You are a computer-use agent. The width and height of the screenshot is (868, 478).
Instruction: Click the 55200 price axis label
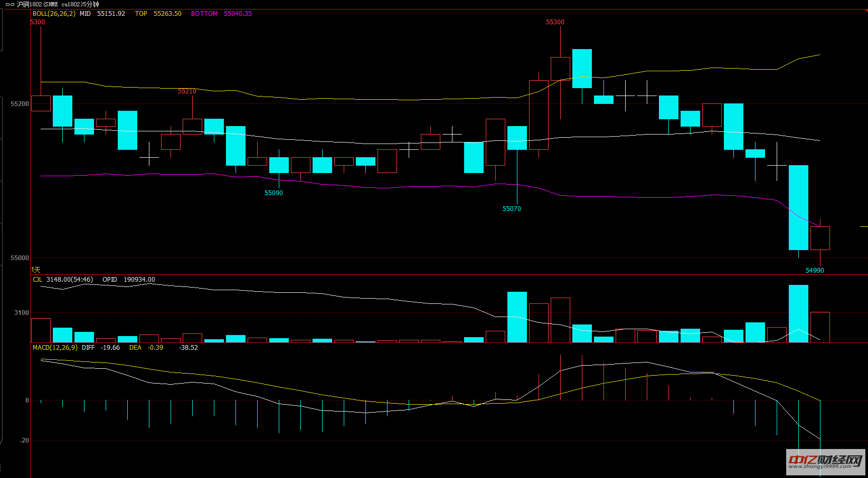click(20, 104)
